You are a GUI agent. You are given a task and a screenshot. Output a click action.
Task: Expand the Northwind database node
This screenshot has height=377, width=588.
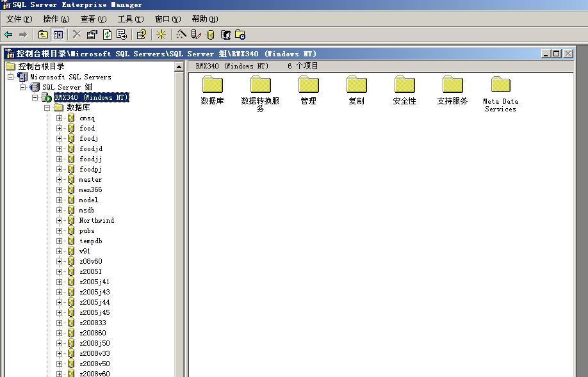pos(59,220)
